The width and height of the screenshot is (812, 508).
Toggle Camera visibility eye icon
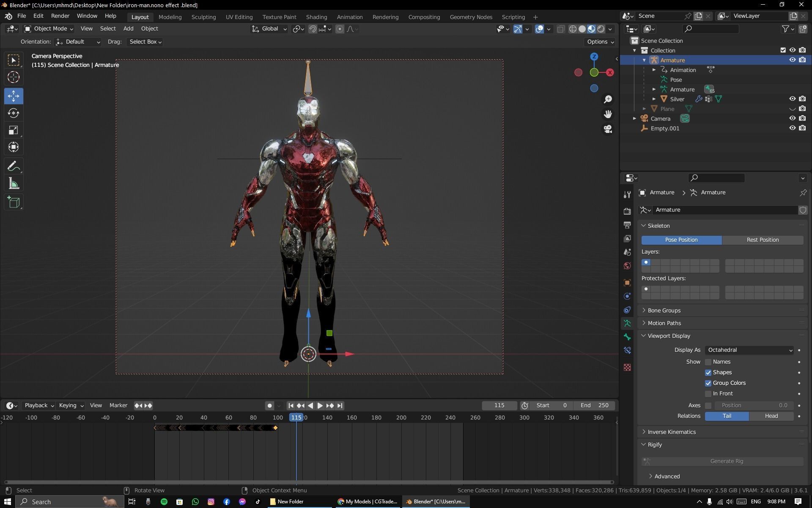click(x=792, y=119)
